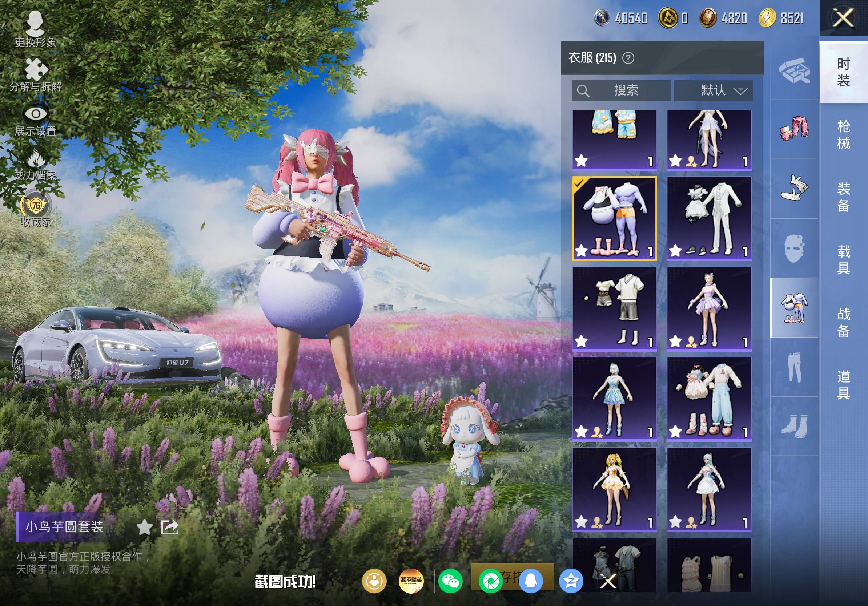Click the blue key currency icon
868x606 pixels.
(602, 17)
